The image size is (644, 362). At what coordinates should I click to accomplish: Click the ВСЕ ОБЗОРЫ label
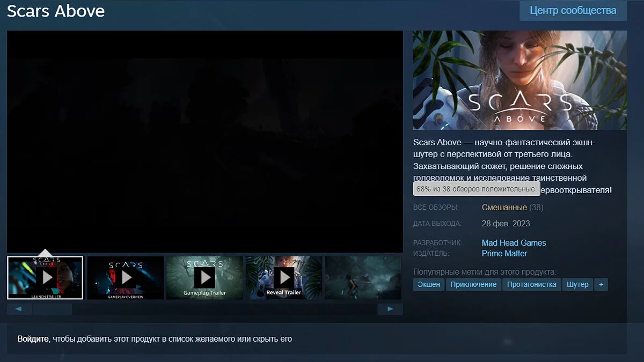(436, 208)
